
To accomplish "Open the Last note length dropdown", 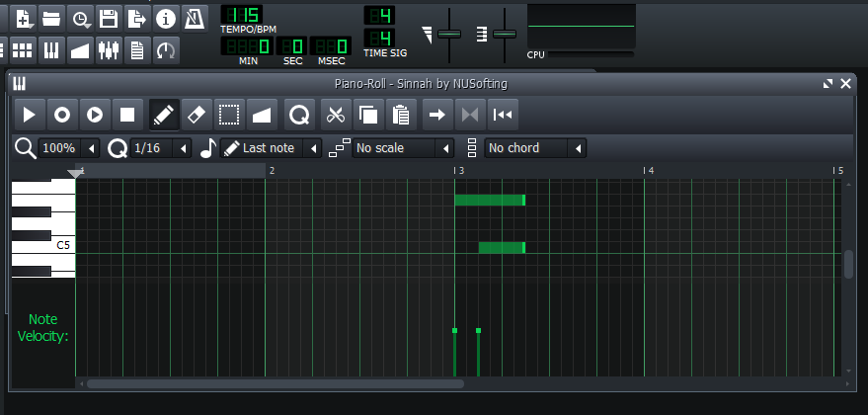I will [271, 148].
